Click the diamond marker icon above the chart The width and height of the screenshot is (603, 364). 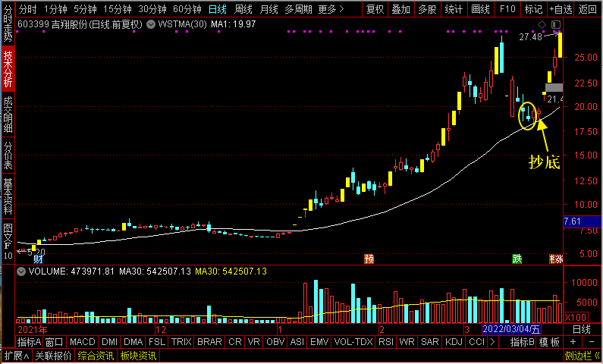tap(542, 25)
